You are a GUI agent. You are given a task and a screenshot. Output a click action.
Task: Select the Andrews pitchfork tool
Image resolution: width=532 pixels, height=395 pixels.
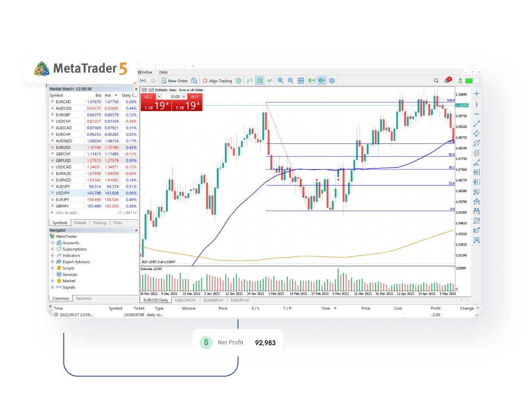pyautogui.click(x=477, y=192)
